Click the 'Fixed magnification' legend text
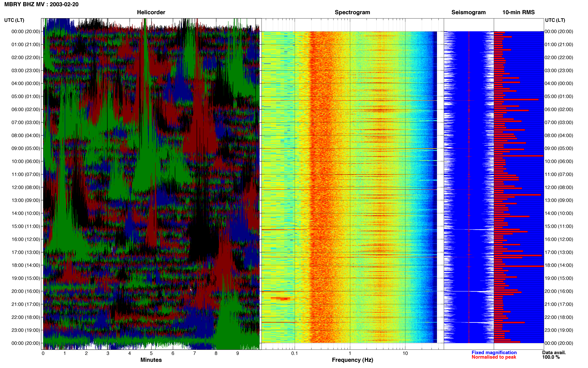The height and width of the screenshot is (368, 588). pyautogui.click(x=494, y=353)
